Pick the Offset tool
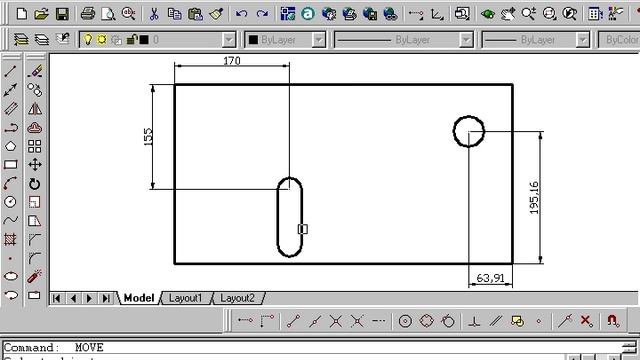 click(x=35, y=128)
